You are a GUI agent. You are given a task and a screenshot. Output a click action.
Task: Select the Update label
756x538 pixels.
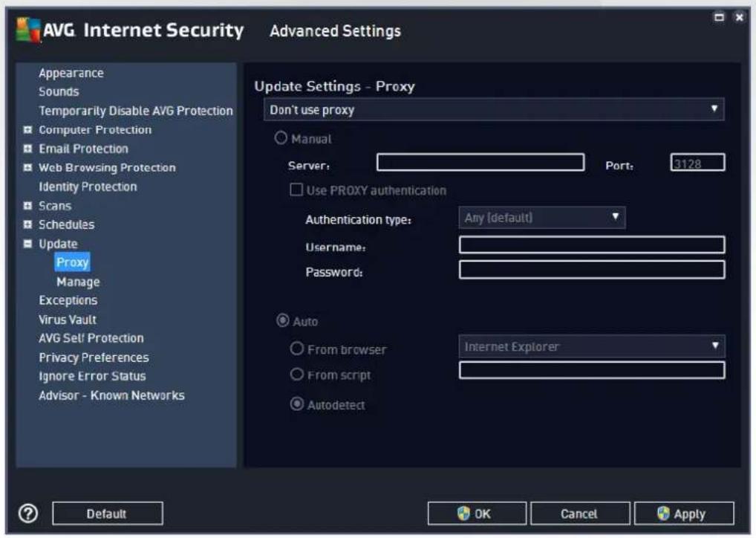pos(58,244)
